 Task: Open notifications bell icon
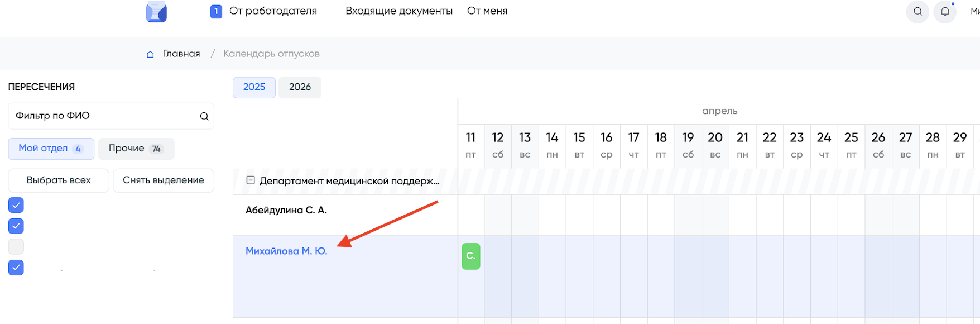pos(945,12)
